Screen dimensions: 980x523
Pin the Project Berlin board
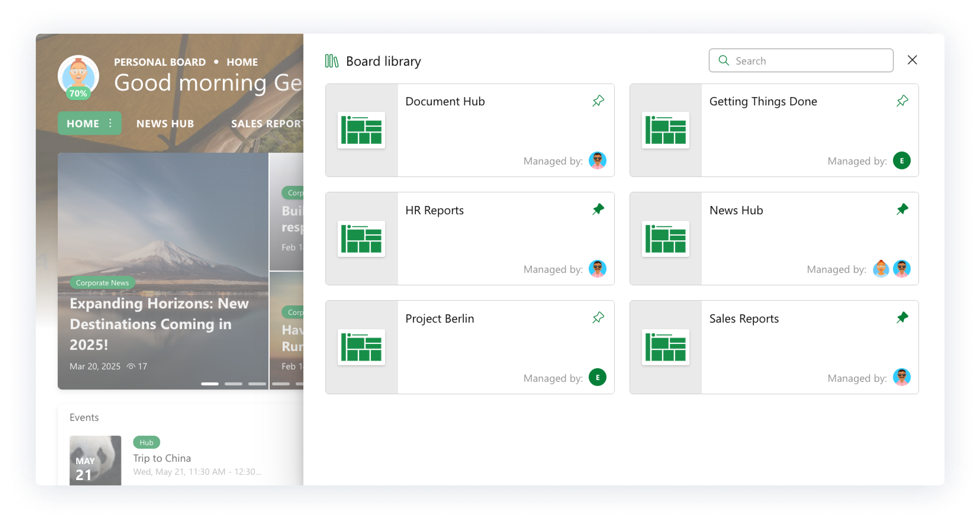(598, 318)
